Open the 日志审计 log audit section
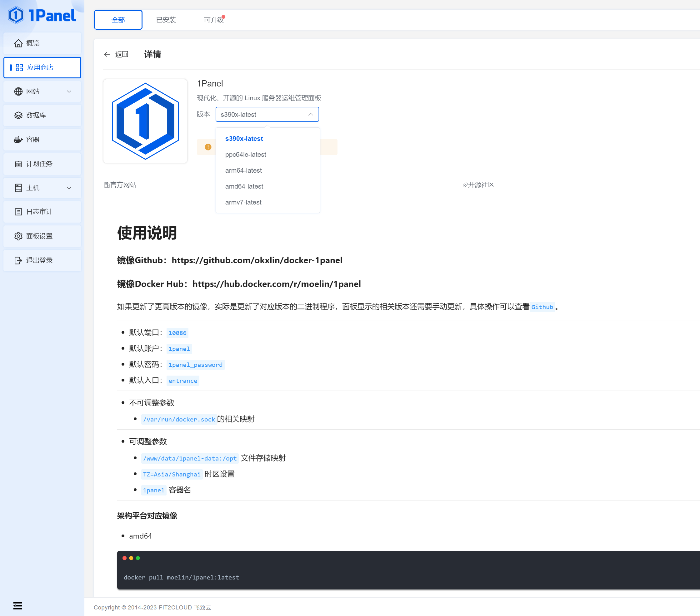 pyautogui.click(x=39, y=211)
